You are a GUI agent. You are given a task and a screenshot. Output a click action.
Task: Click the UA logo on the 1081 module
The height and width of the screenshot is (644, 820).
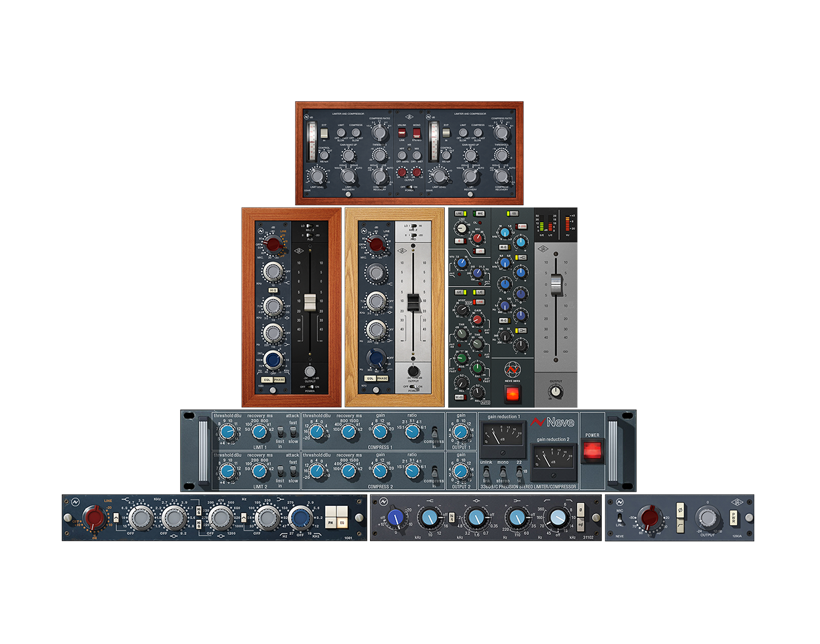coord(74,500)
